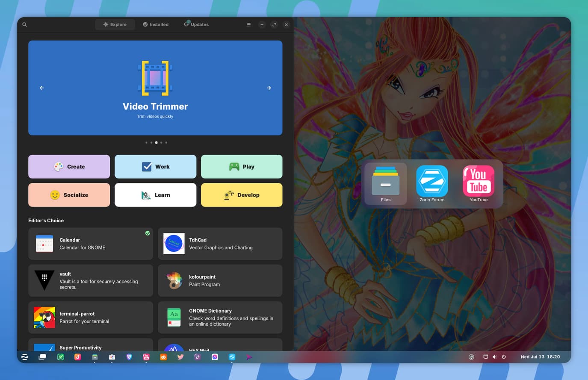Launch the YouTube desktop icon

coord(479,184)
